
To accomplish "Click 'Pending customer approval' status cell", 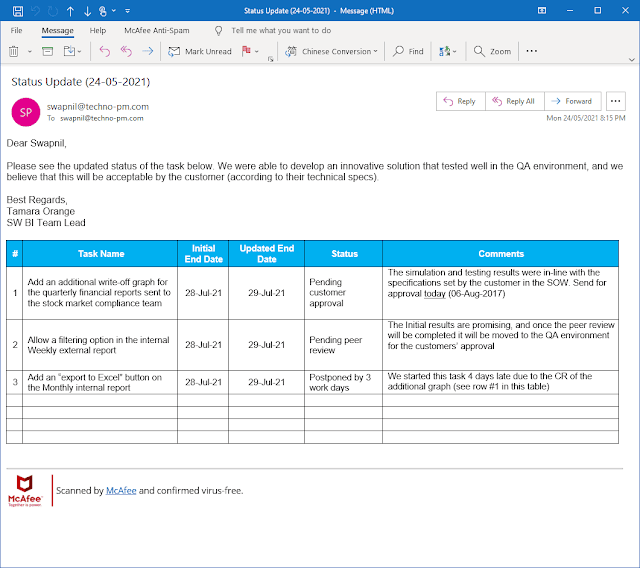I will click(x=344, y=293).
